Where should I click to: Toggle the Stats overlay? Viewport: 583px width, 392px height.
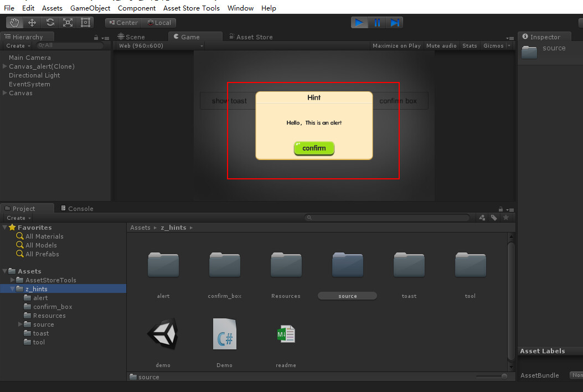click(469, 45)
